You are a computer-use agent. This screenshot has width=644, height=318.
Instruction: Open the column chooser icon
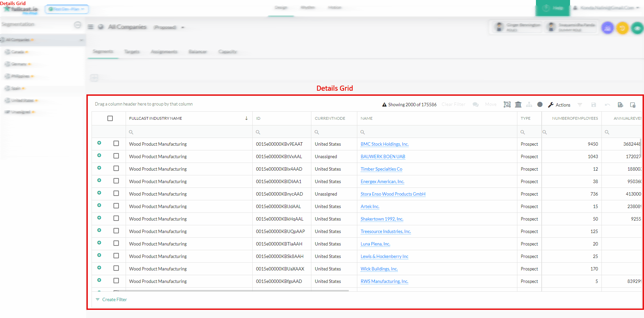633,105
